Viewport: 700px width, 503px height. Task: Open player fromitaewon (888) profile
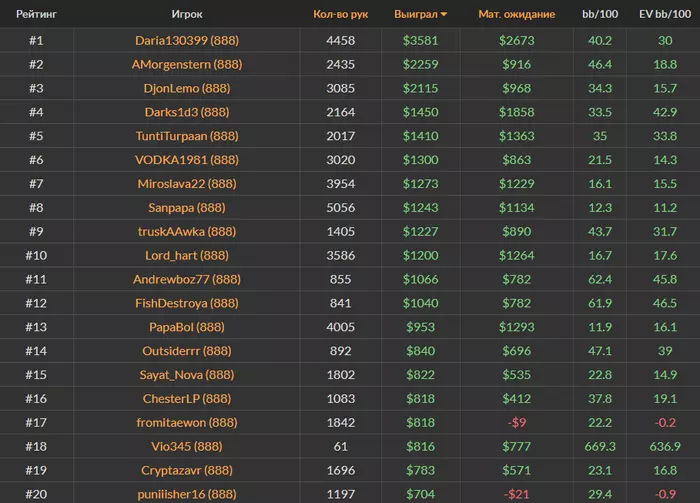point(187,423)
